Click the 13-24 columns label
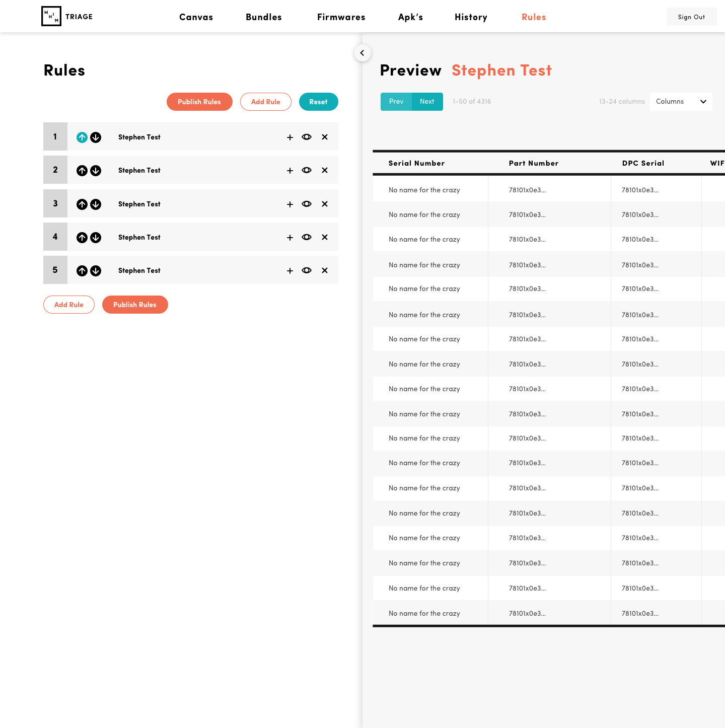The width and height of the screenshot is (725, 728). [x=622, y=102]
